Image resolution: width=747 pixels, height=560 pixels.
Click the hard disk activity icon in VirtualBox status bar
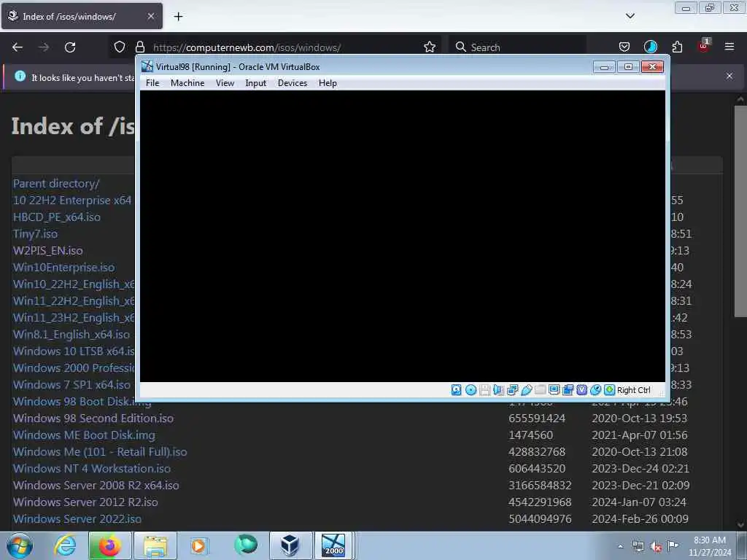pyautogui.click(x=456, y=390)
